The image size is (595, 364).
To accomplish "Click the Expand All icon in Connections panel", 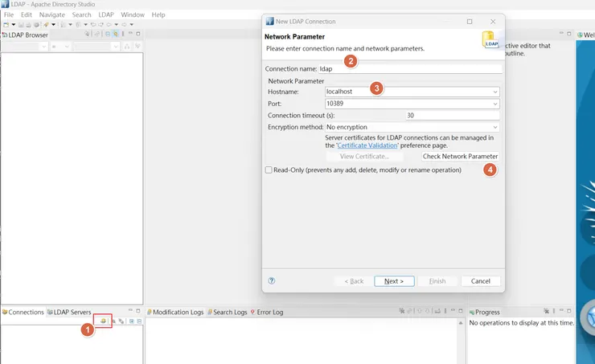I will (132, 321).
